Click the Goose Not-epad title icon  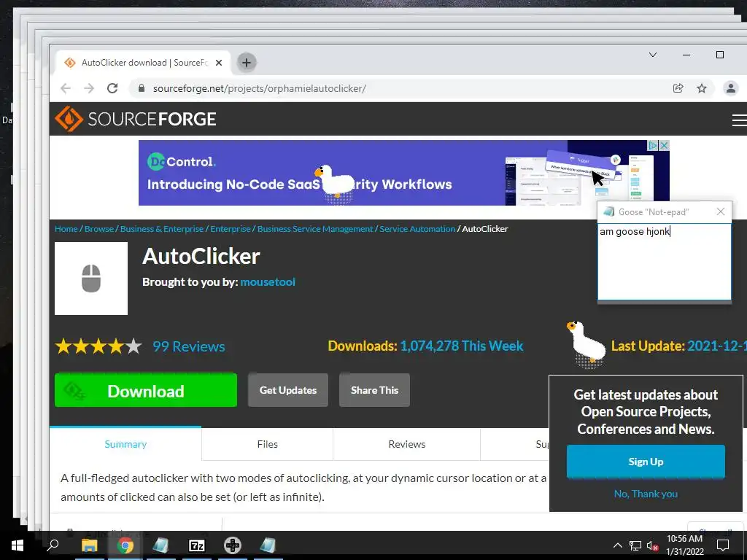click(x=608, y=212)
